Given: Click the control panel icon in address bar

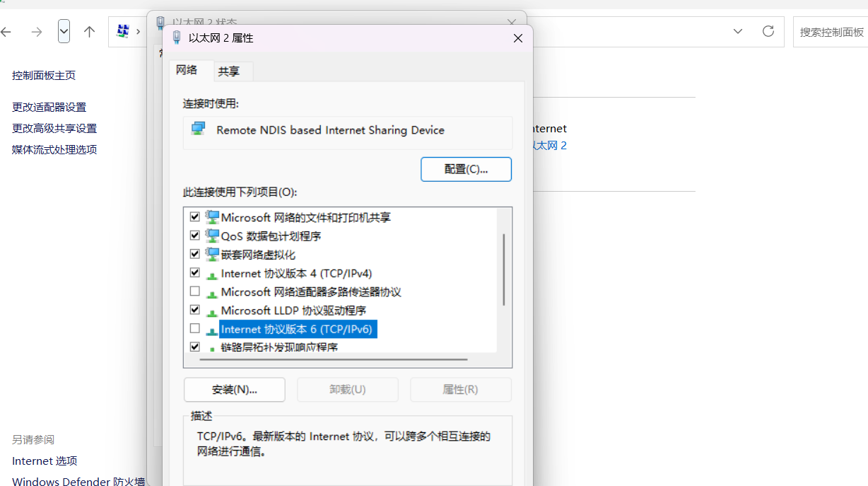Looking at the screenshot, I should pyautogui.click(x=123, y=31).
